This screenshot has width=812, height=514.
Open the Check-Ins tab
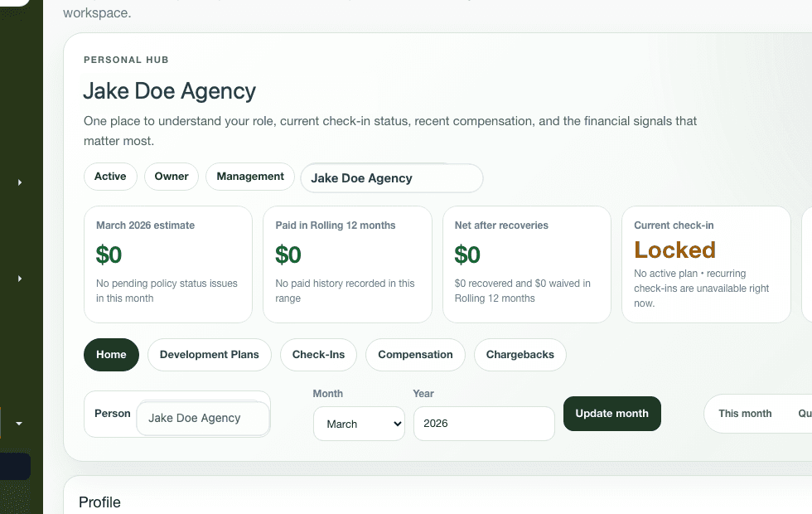tap(318, 354)
